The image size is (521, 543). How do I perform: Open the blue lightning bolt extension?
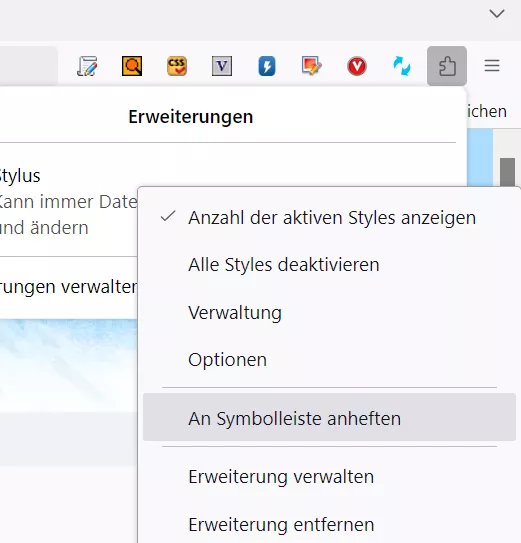point(267,66)
